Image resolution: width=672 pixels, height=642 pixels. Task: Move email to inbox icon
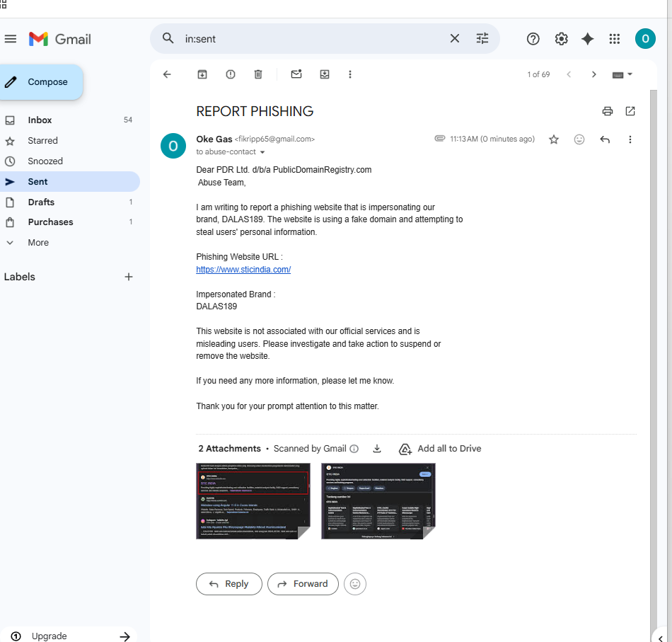click(325, 74)
